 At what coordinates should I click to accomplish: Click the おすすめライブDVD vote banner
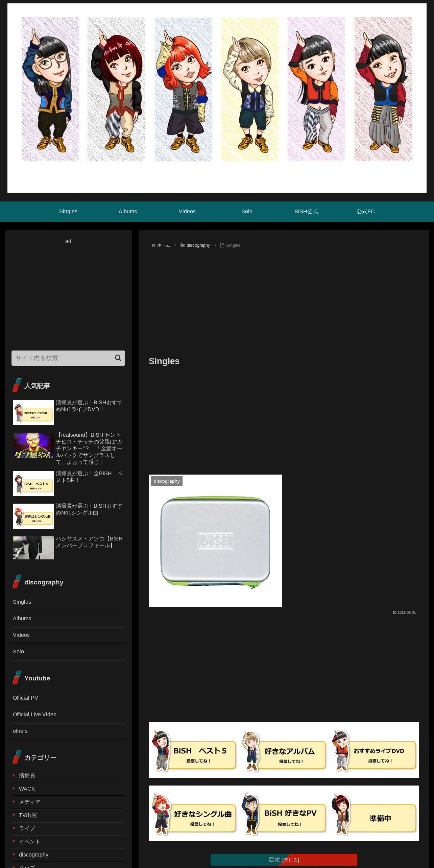click(374, 751)
